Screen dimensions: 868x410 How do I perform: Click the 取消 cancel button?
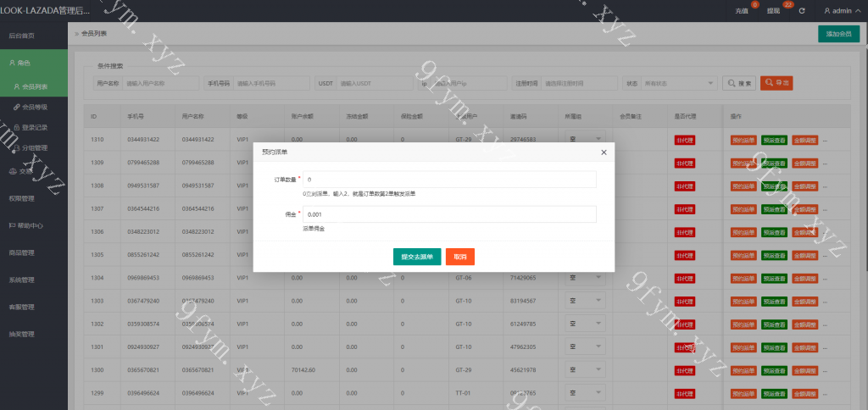pyautogui.click(x=460, y=257)
